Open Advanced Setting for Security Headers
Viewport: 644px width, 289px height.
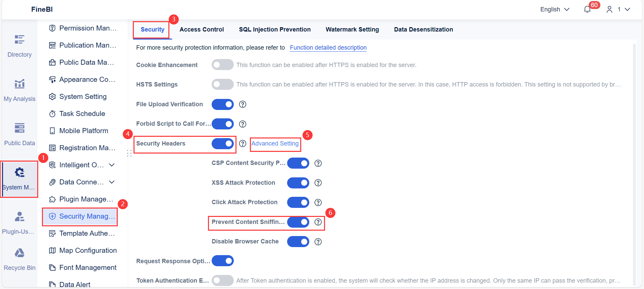275,143
